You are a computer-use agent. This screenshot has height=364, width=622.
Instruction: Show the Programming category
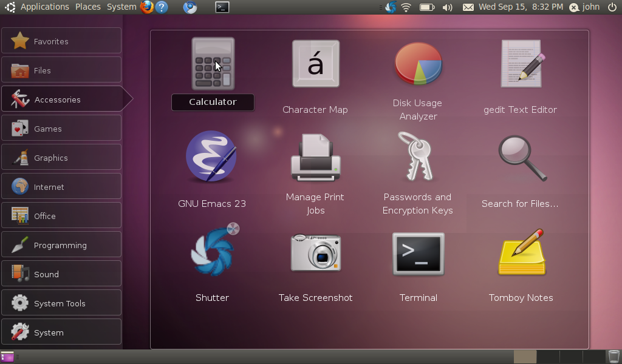[61, 245]
